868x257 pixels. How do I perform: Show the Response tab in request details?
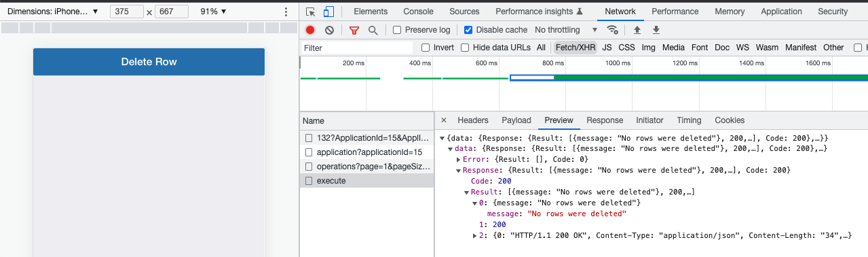tap(605, 120)
